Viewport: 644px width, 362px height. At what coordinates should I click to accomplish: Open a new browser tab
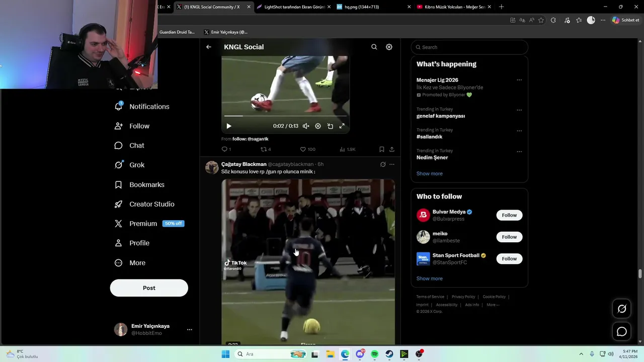tap(501, 7)
